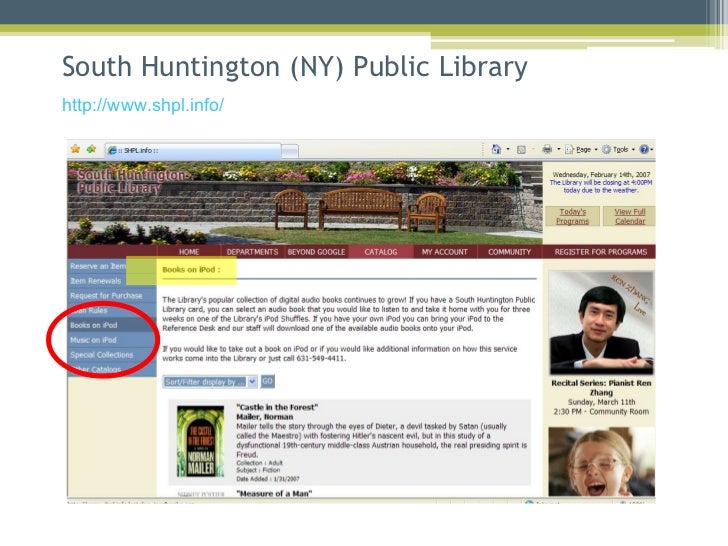728x546 pixels.
Task: Click the Add to Favorites icon
Action: (91, 149)
